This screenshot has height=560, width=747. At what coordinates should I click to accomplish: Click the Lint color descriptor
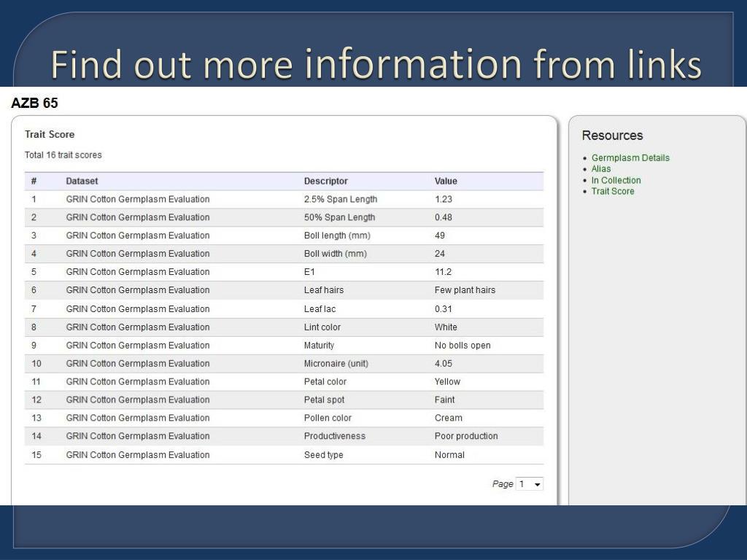[322, 327]
